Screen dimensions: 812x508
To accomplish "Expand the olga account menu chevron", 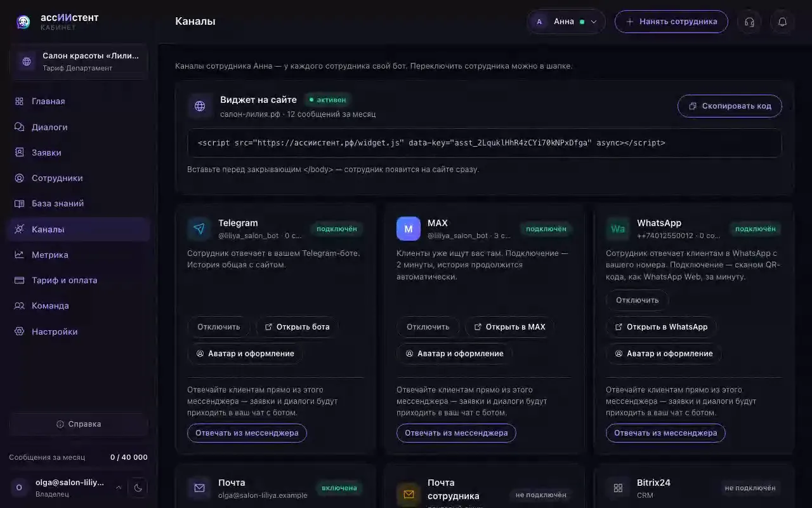I will point(118,488).
